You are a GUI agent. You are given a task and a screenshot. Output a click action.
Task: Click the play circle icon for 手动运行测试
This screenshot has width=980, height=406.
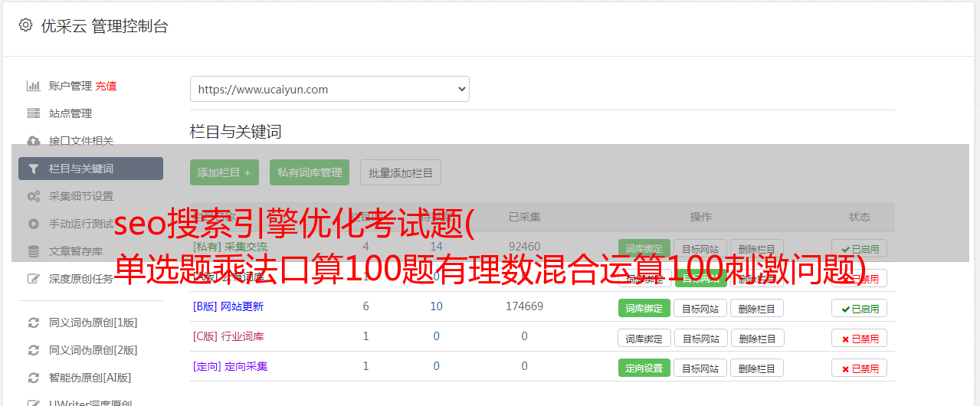(x=34, y=224)
